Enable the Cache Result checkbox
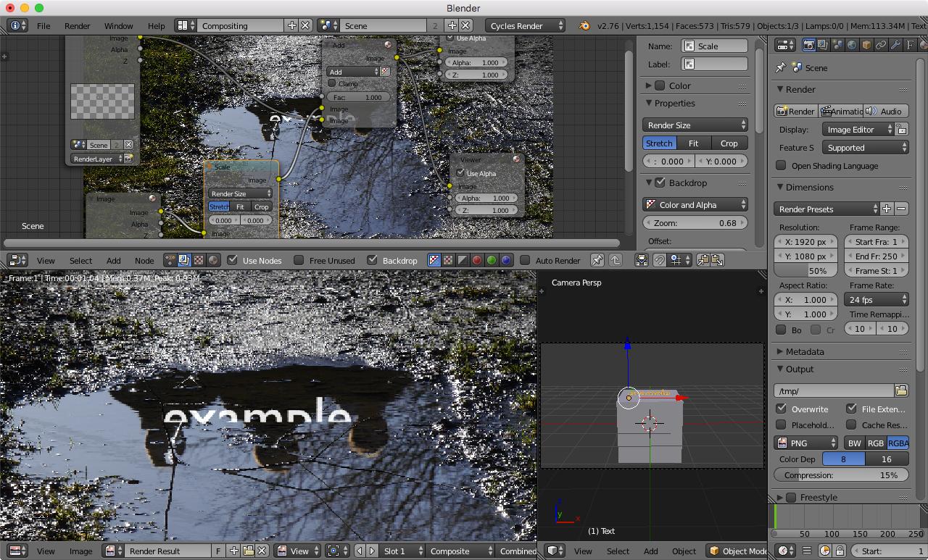 coord(851,425)
